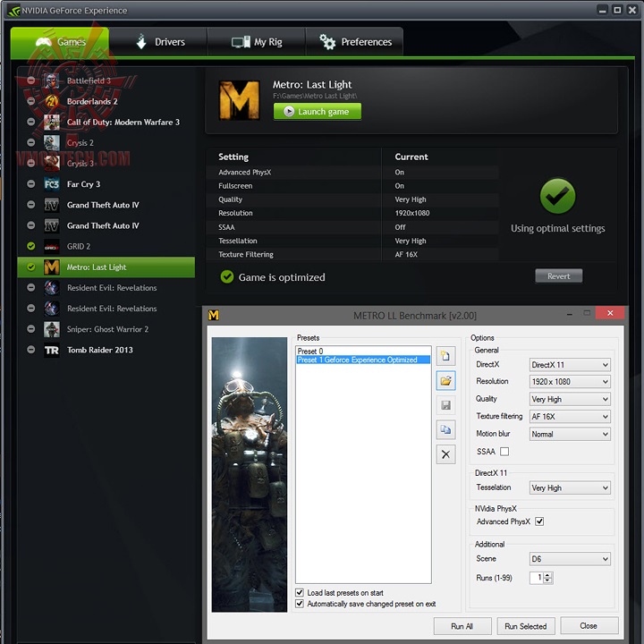Open the DirectX version dropdown
644x644 pixels.
point(570,365)
